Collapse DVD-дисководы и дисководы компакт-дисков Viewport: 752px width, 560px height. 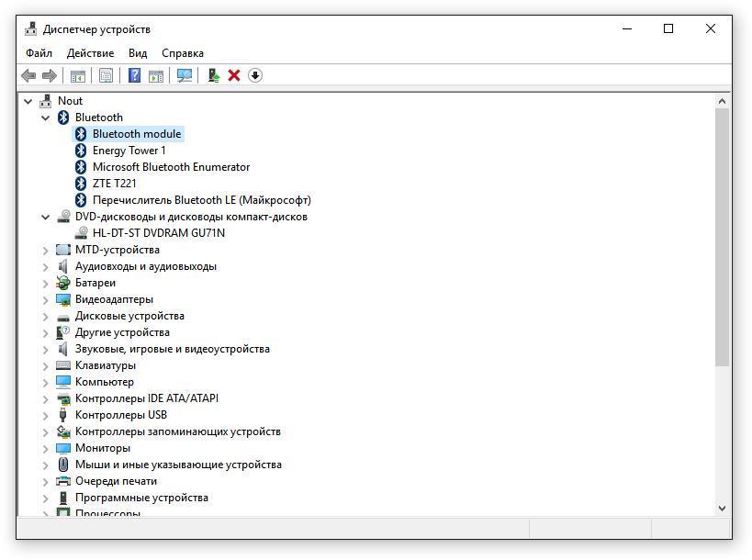click(x=46, y=218)
